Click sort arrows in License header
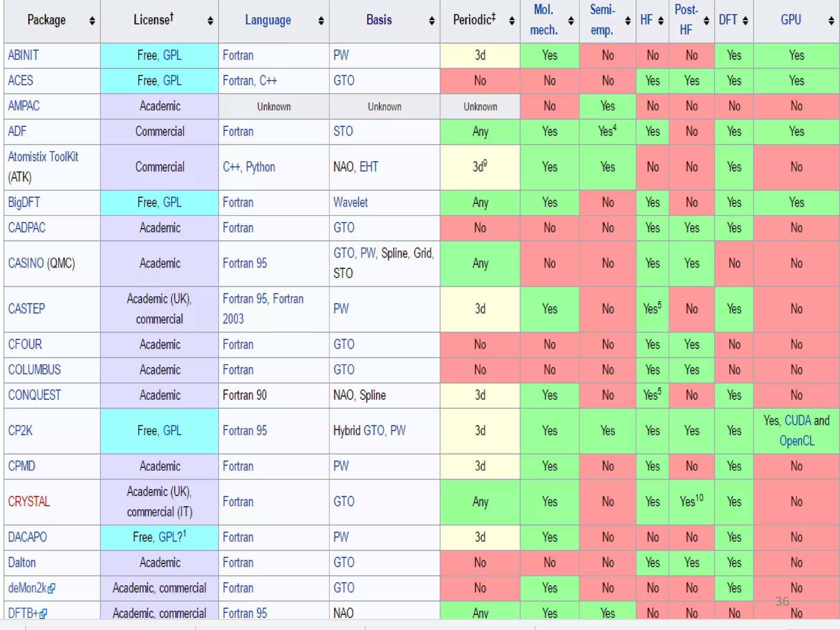Screen dimensions: 840x630 pyautogui.click(x=210, y=21)
